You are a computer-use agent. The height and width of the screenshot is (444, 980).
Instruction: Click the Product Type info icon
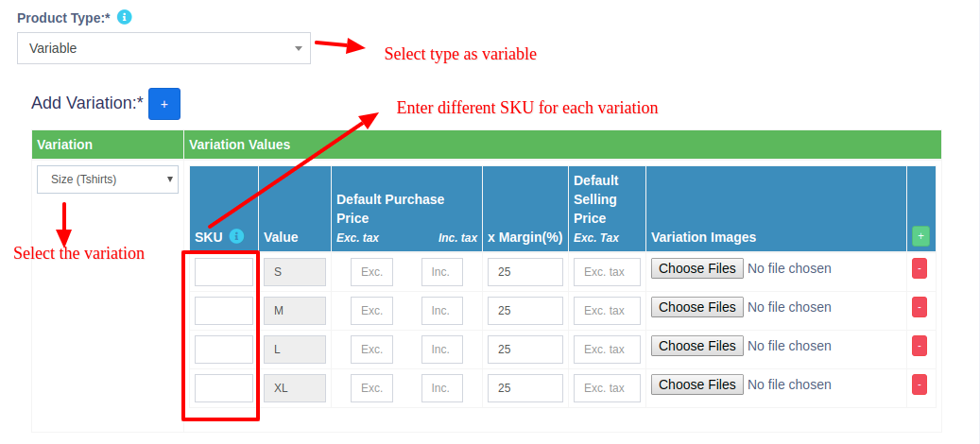[125, 18]
